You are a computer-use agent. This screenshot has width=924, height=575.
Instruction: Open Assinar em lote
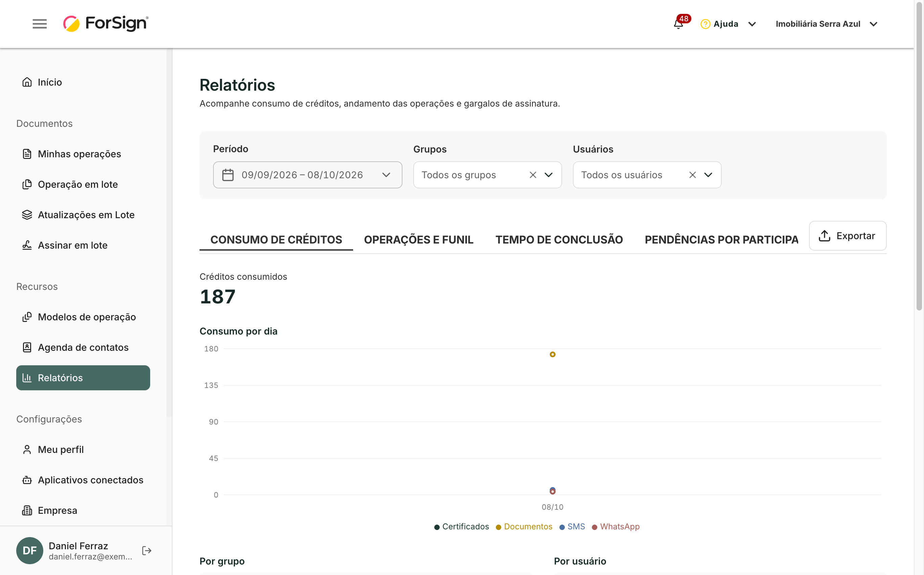83,245
